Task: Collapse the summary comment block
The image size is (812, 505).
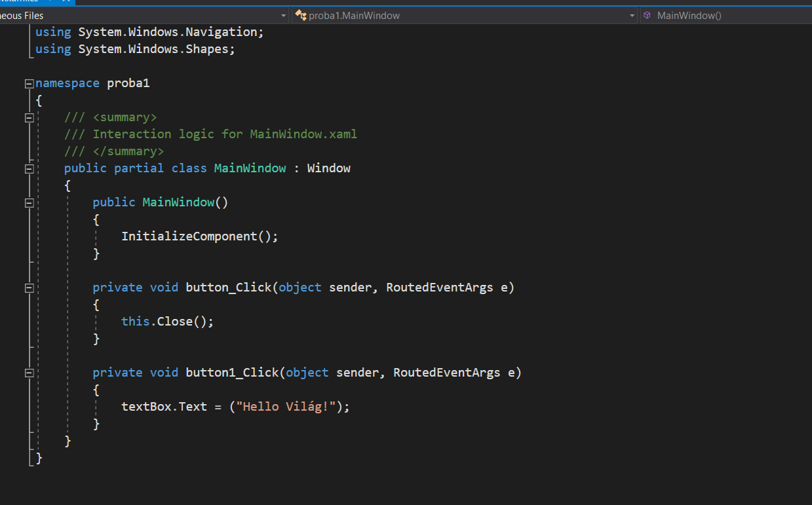Action: [29, 118]
